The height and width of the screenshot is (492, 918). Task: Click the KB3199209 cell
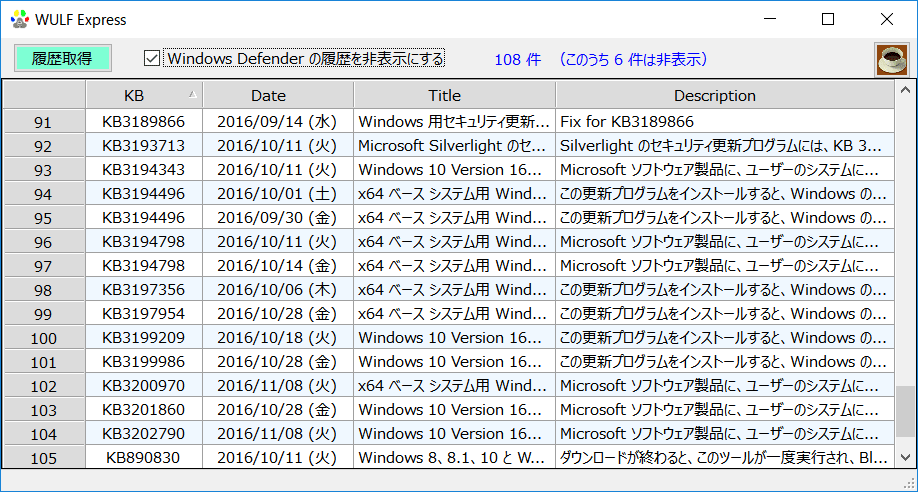pyautogui.click(x=144, y=337)
